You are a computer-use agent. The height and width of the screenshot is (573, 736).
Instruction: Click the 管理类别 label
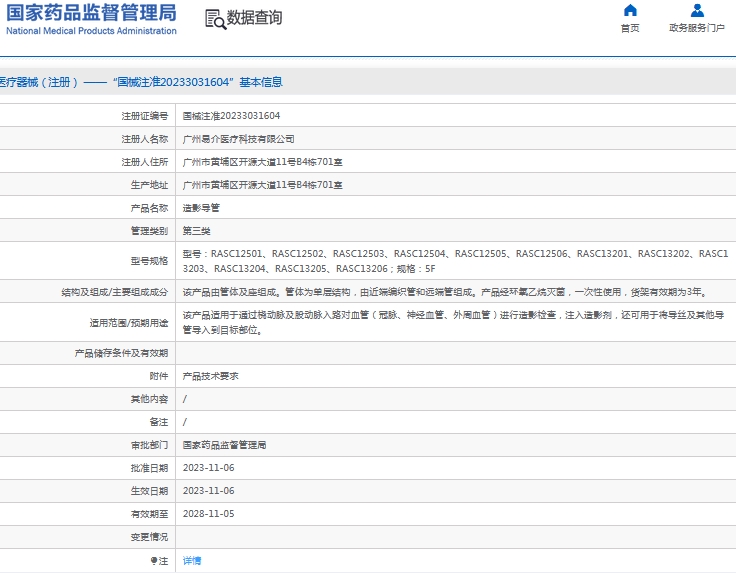click(149, 231)
